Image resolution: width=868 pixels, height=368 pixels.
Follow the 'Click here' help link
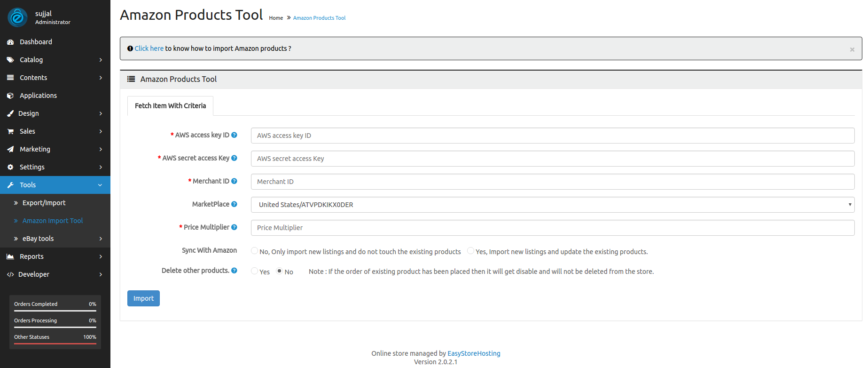(149, 48)
